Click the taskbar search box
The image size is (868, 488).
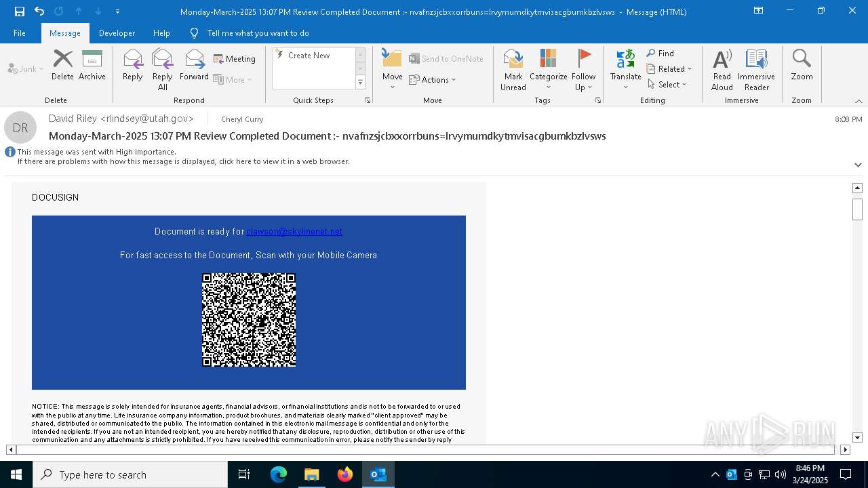point(130,474)
